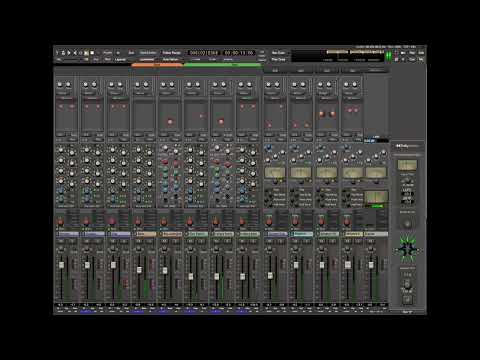
Task: Click the large monitor level knob above phase scope
Action: (x=407, y=224)
